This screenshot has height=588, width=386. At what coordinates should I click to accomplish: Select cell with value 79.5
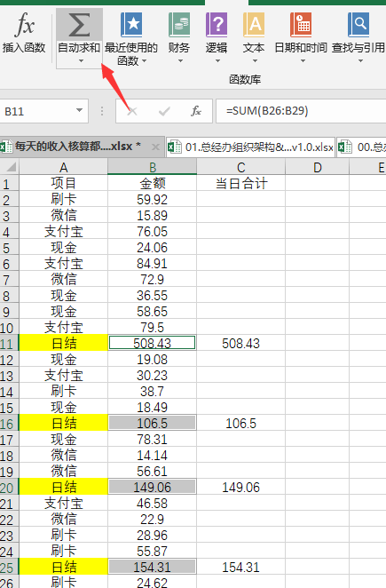click(152, 328)
